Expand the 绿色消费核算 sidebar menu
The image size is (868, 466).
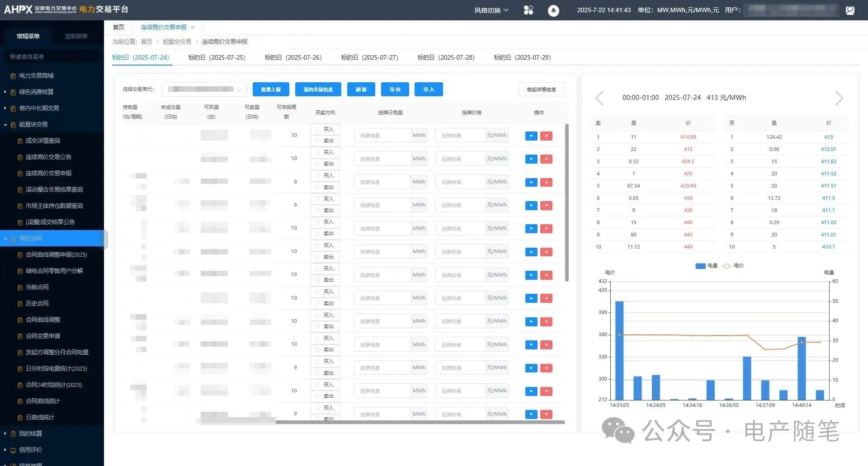[36, 92]
